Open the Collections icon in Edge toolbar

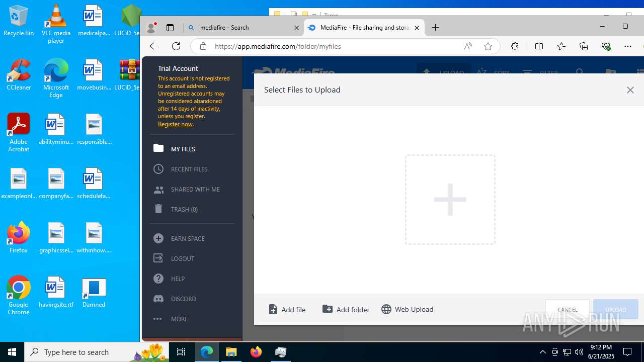pyautogui.click(x=584, y=46)
